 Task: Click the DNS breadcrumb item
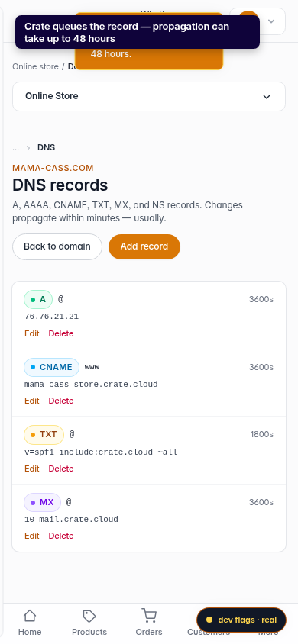46,147
